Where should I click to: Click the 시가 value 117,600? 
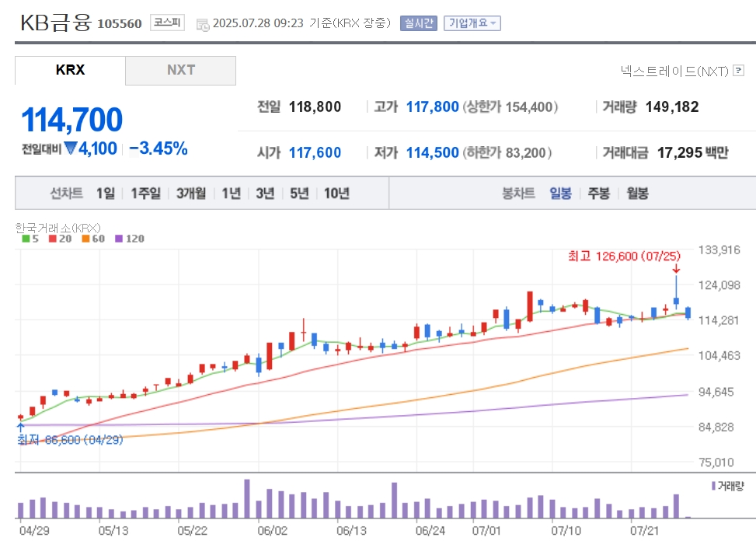315,152
